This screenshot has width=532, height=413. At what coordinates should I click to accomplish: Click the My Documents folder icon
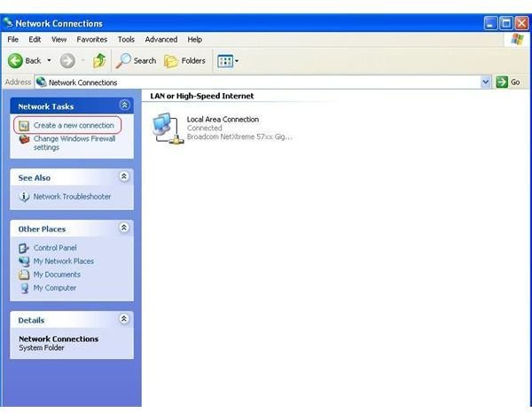click(24, 275)
